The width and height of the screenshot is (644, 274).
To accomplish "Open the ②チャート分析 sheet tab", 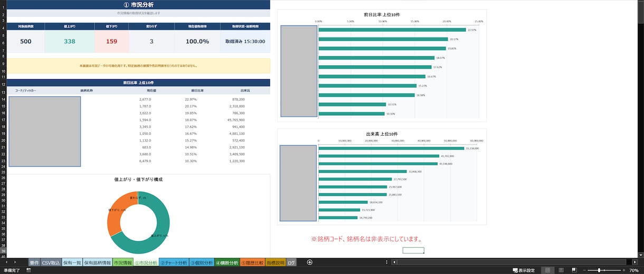I will click(x=174, y=262).
